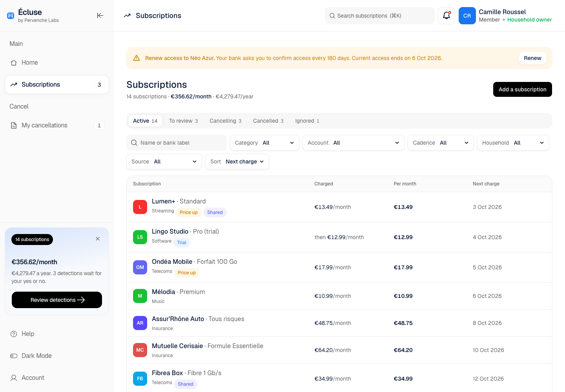
Task: Open My cancellations in the sidebar
Action: 57,125
